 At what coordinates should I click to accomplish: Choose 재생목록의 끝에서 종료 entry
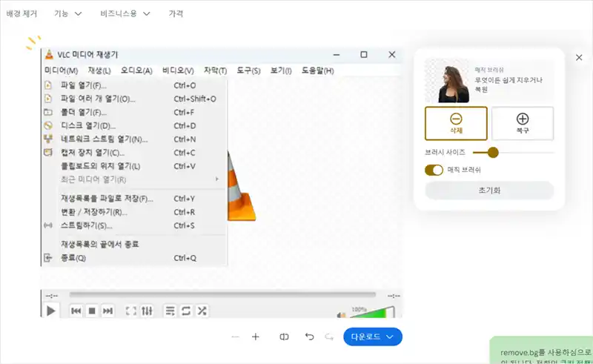point(135,245)
